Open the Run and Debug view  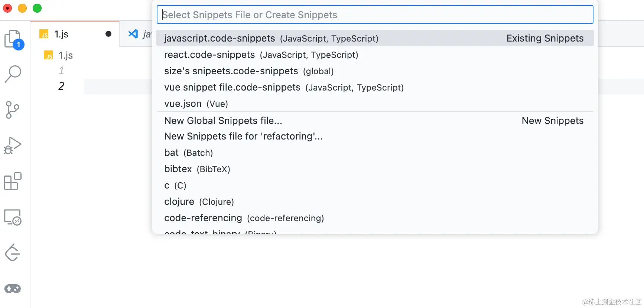[x=13, y=145]
